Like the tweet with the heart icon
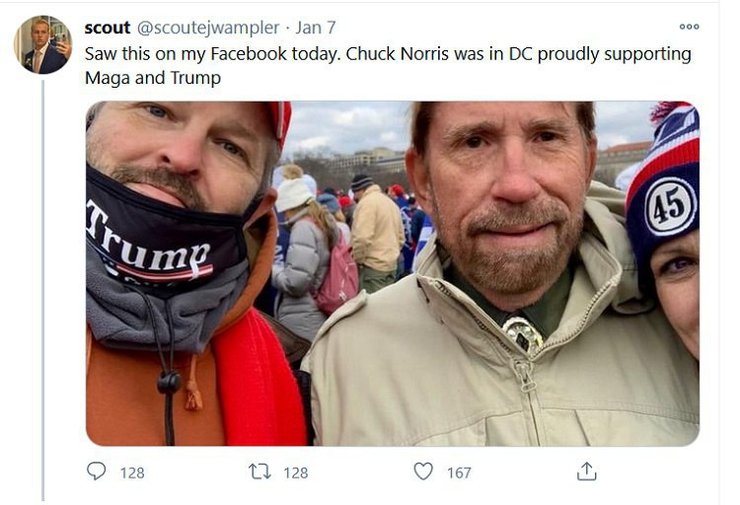Screen dimensions: 740x505 [x=423, y=471]
